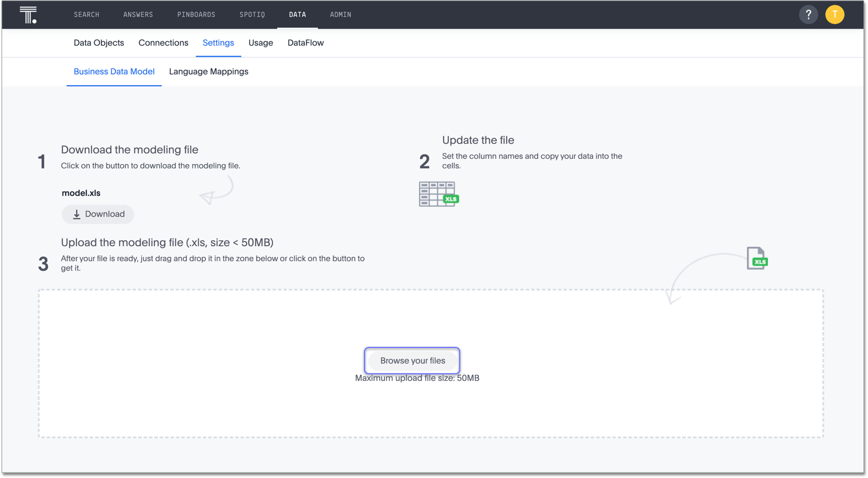Screen dimensions: 868x478
Task: Click the spreadsheet XLS icon under step 2
Action: click(438, 195)
